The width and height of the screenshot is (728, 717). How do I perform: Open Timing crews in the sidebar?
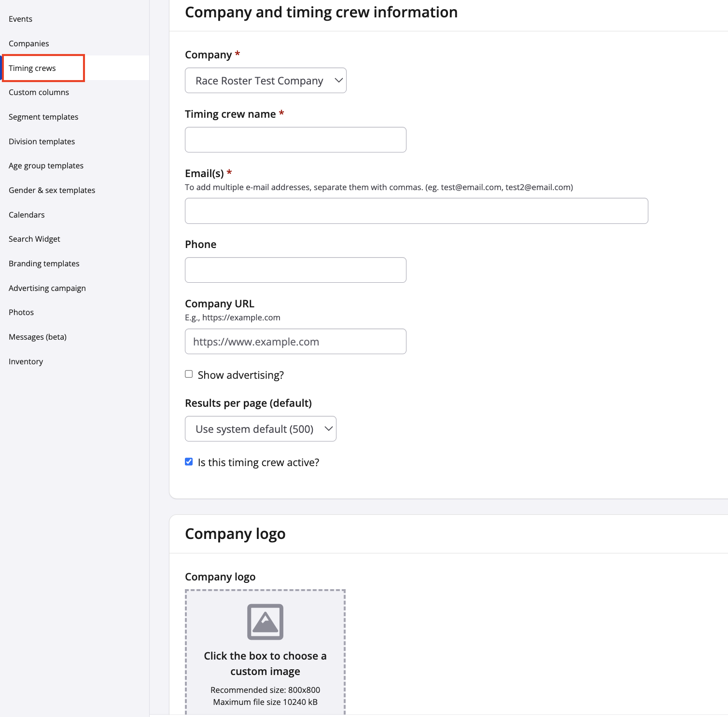(x=32, y=68)
